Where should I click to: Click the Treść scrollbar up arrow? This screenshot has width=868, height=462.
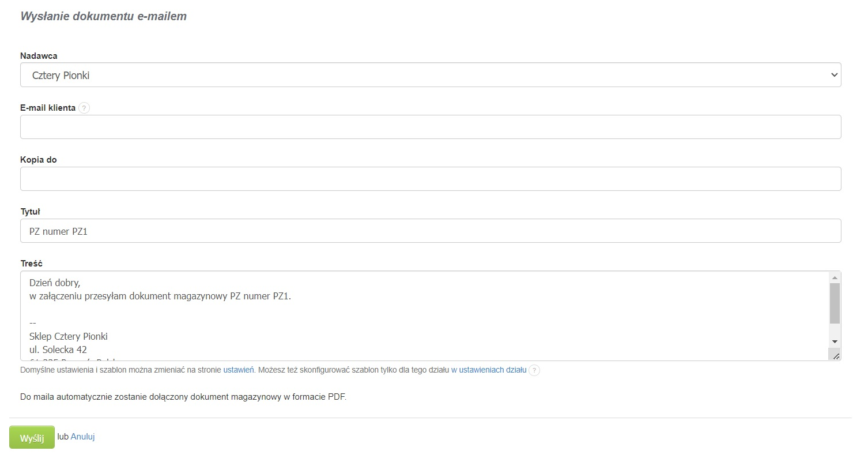click(x=835, y=277)
